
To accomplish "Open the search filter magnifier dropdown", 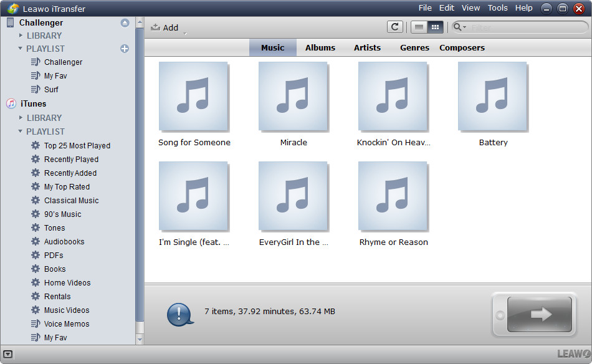I will pos(459,27).
